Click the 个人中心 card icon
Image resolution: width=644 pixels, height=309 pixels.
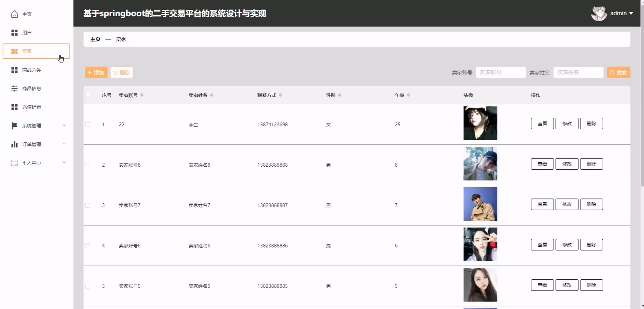pos(14,163)
